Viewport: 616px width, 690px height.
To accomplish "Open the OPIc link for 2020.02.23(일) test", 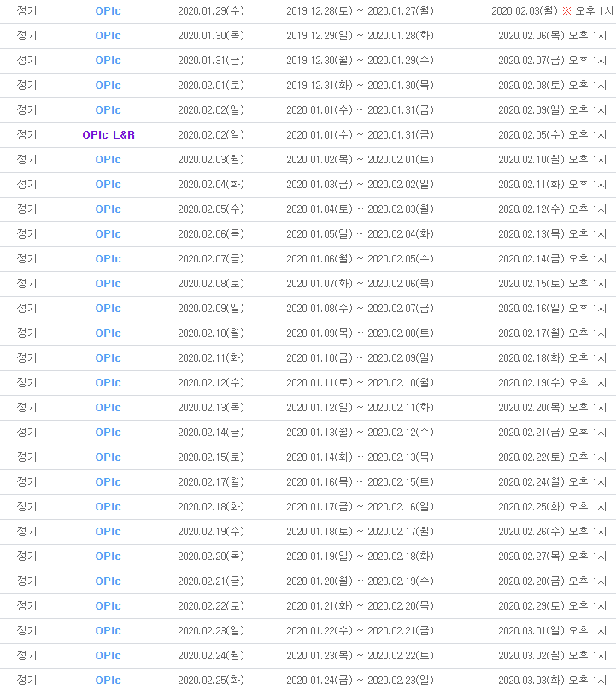I will 109,630.
